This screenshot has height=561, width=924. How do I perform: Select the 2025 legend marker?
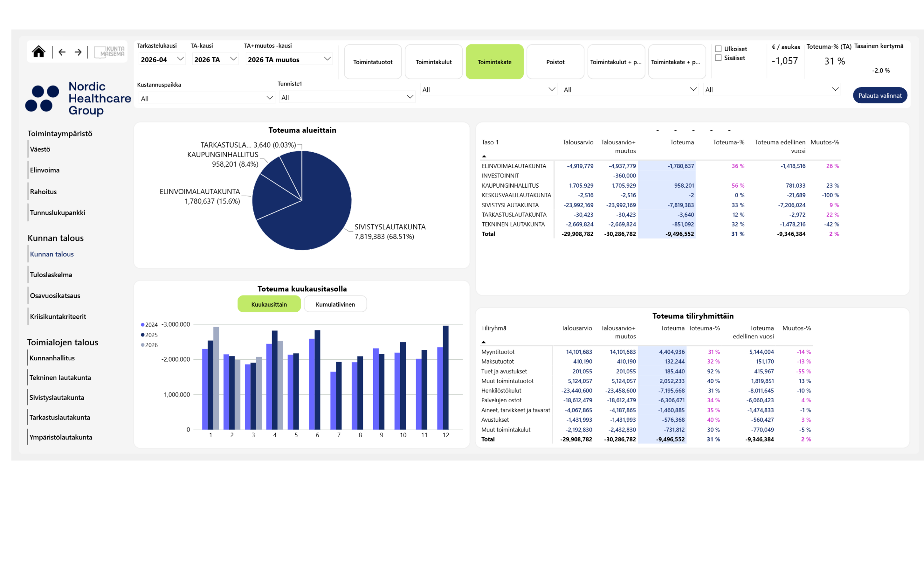143,335
